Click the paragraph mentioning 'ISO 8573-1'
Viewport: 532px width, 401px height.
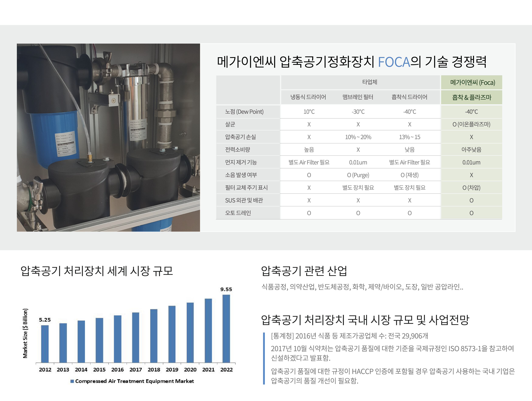click(x=393, y=353)
